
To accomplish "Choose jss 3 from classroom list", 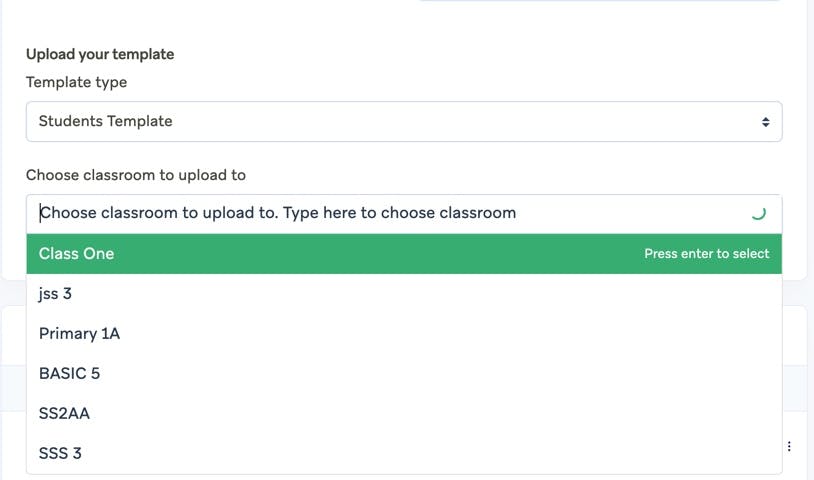I will 55,294.
